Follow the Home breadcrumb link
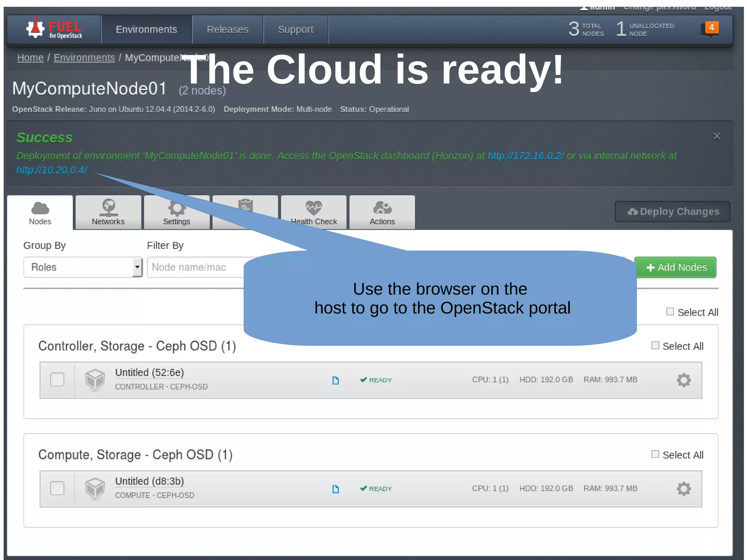 (x=30, y=58)
